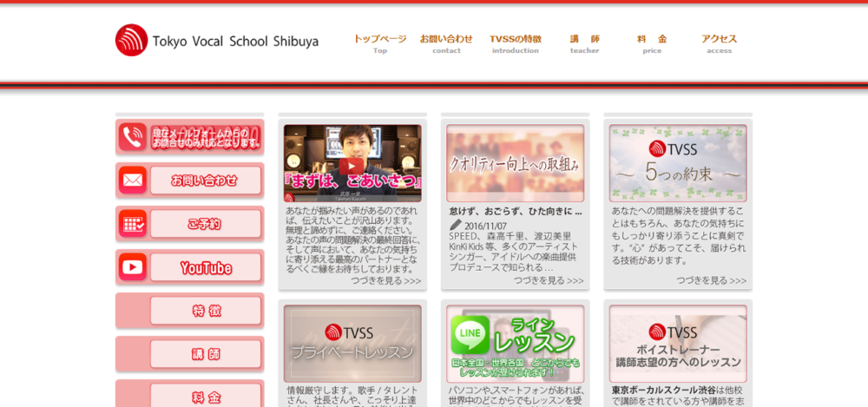Image resolution: width=868 pixels, height=407 pixels.
Task: Click つづきを見る under the greeting video
Action: pos(386,281)
